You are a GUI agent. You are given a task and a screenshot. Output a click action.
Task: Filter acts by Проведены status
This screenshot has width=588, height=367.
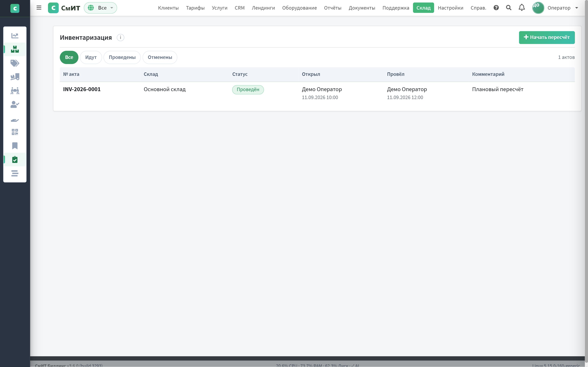tap(122, 57)
